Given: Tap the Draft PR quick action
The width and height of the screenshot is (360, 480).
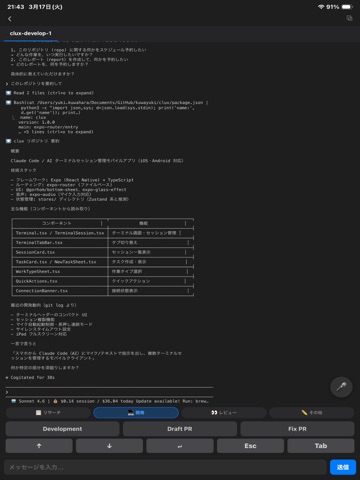Looking at the screenshot, I should coord(180,429).
